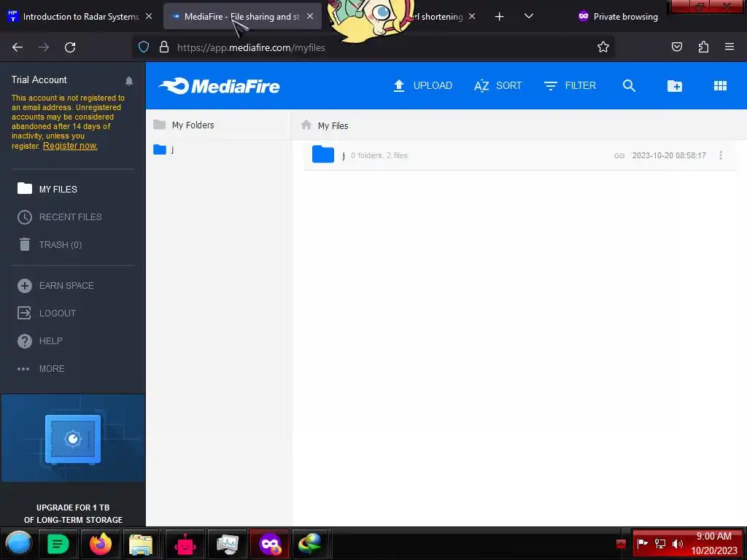Image resolution: width=747 pixels, height=560 pixels.
Task: Click the network tray icon
Action: pyautogui.click(x=659, y=543)
